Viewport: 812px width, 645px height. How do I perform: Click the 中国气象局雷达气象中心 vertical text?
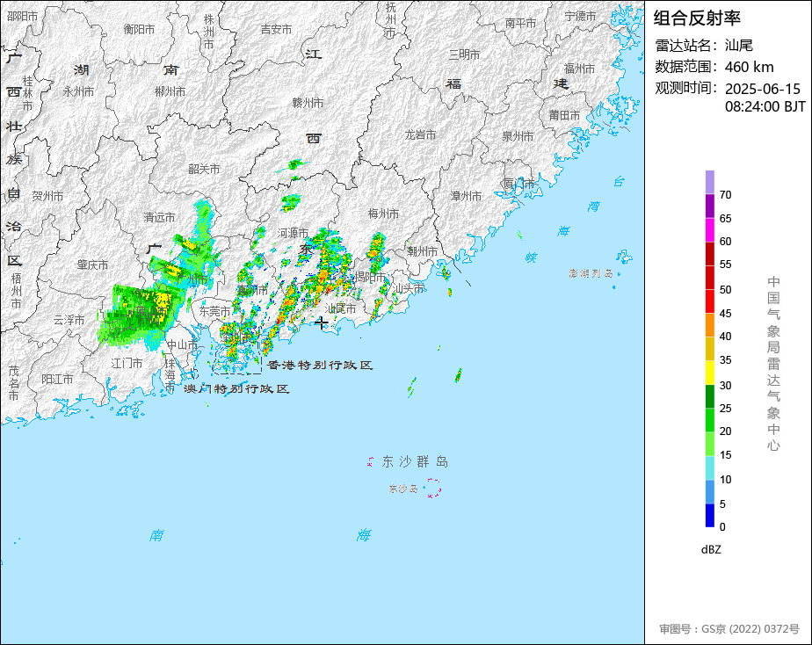pos(773,364)
